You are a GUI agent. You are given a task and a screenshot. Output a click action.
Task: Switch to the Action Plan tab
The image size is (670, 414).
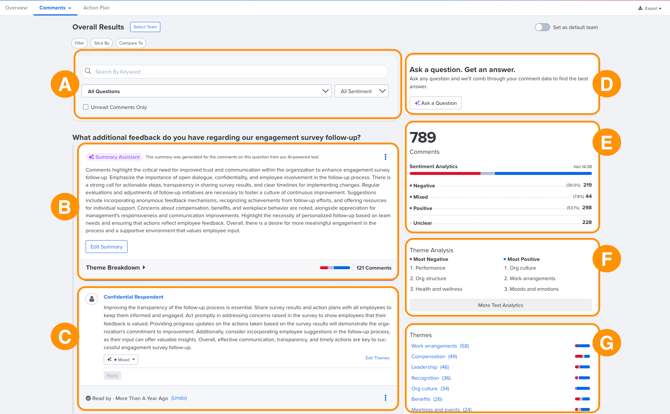96,8
